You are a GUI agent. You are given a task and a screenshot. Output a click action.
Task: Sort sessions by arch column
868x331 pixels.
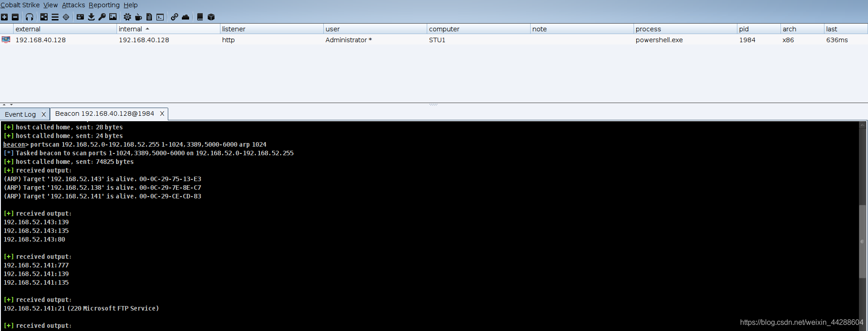pyautogui.click(x=802, y=29)
